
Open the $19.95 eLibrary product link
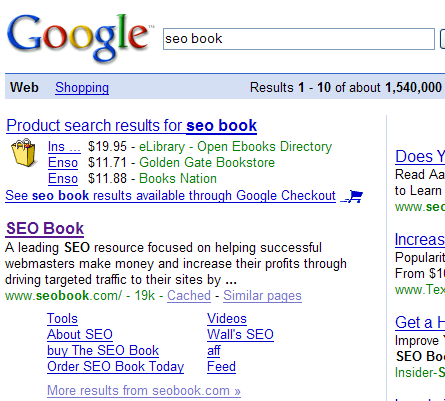(64, 147)
